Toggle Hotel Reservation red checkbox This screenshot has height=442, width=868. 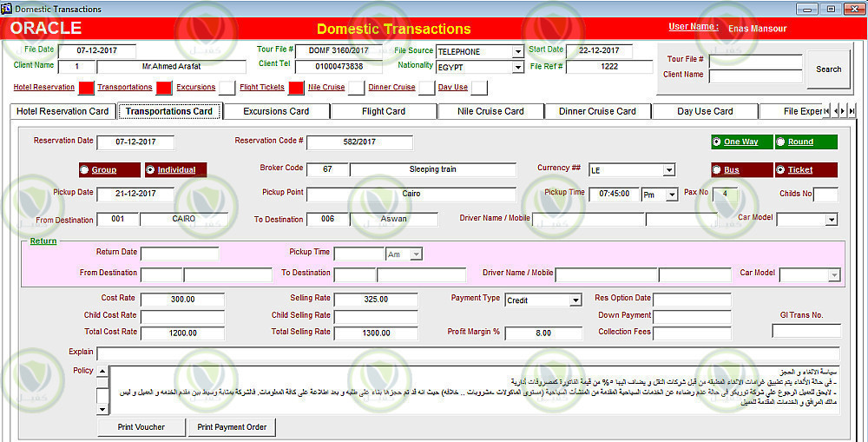(x=86, y=88)
